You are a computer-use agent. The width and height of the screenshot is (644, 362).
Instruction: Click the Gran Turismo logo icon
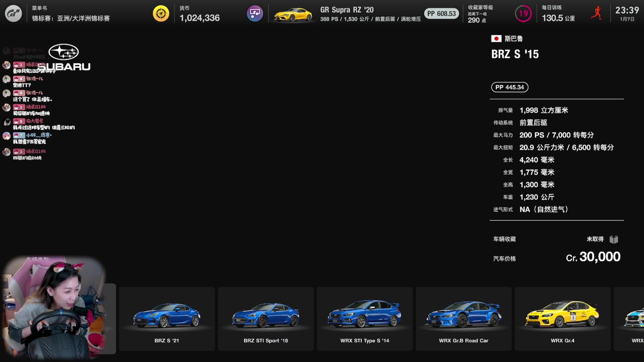(x=13, y=14)
